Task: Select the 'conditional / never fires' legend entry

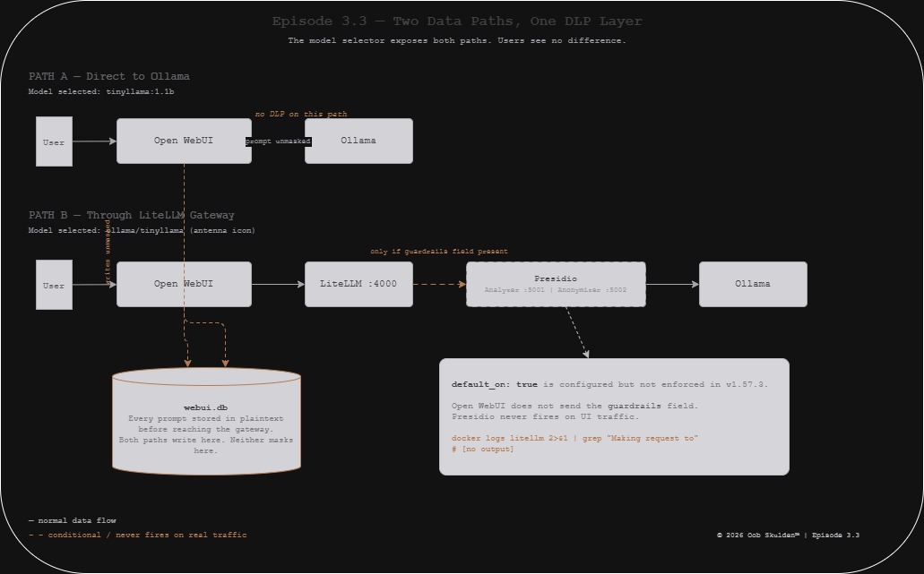Action: point(138,535)
